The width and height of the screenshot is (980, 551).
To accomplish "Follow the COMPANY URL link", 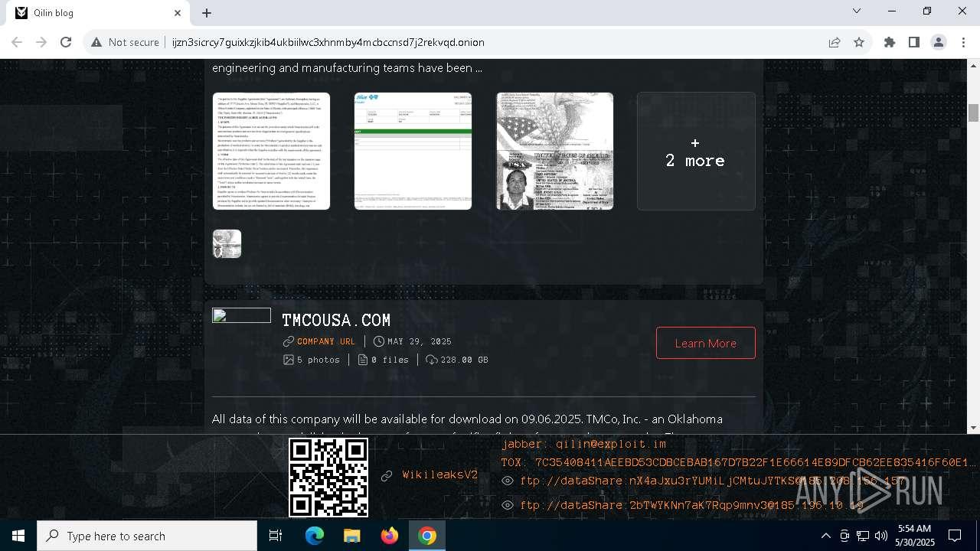I will 326,341.
